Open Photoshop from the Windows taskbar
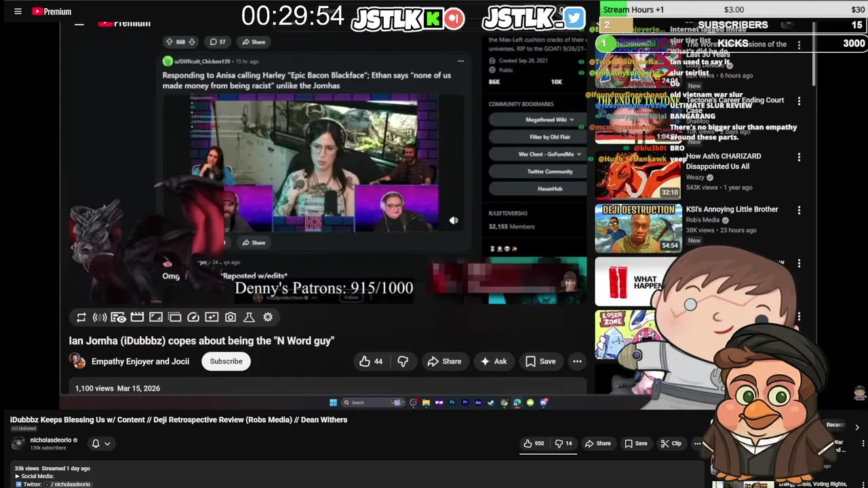Viewport: 868px width, 488px height. 452,403
